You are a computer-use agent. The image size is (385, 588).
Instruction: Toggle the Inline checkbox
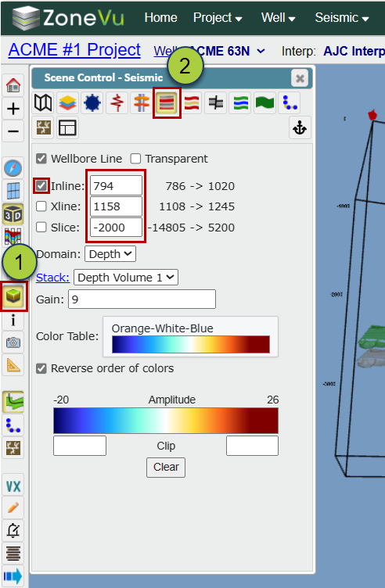coord(41,185)
